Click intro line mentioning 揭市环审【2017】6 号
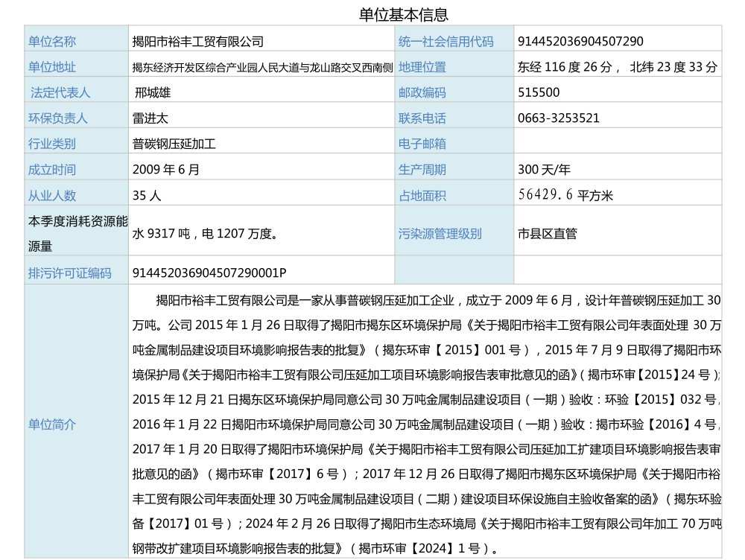Screen dimensions: 745x560 [x=427, y=474]
